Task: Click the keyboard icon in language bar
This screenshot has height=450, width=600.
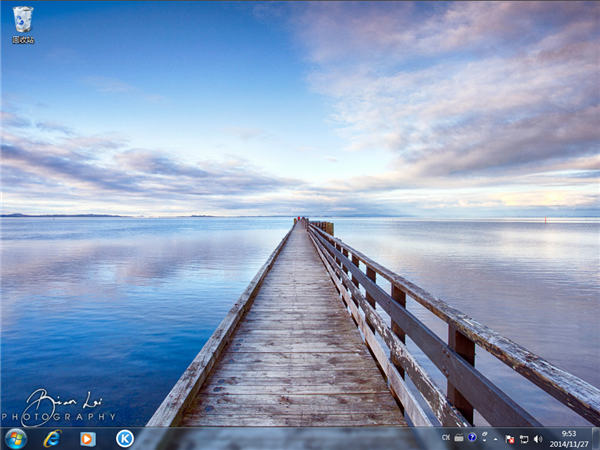Action: coord(459,438)
